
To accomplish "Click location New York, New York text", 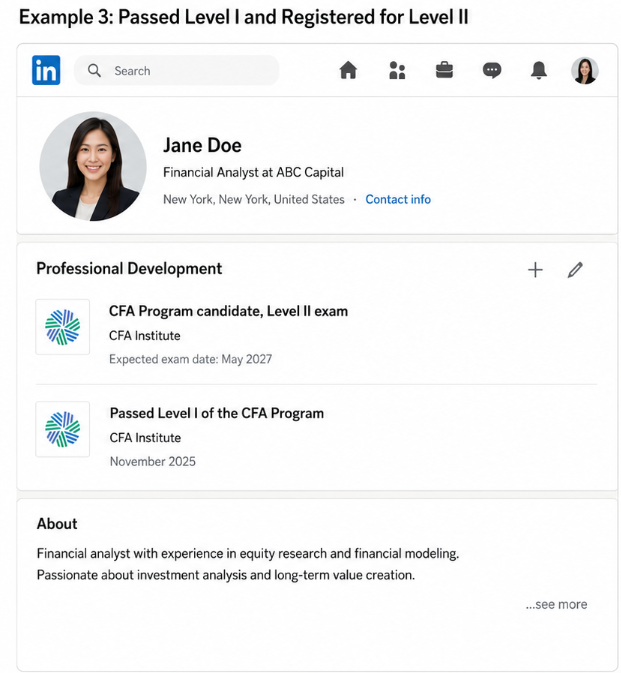I will click(x=254, y=200).
